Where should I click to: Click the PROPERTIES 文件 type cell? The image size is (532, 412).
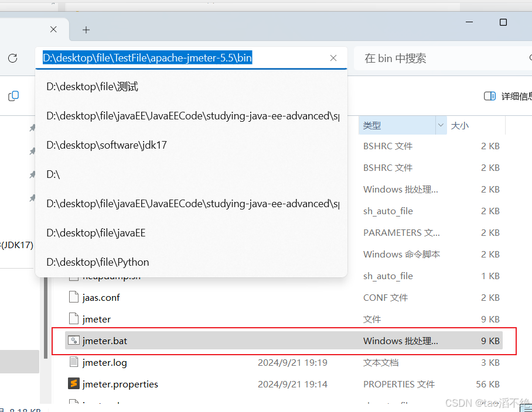click(399, 384)
